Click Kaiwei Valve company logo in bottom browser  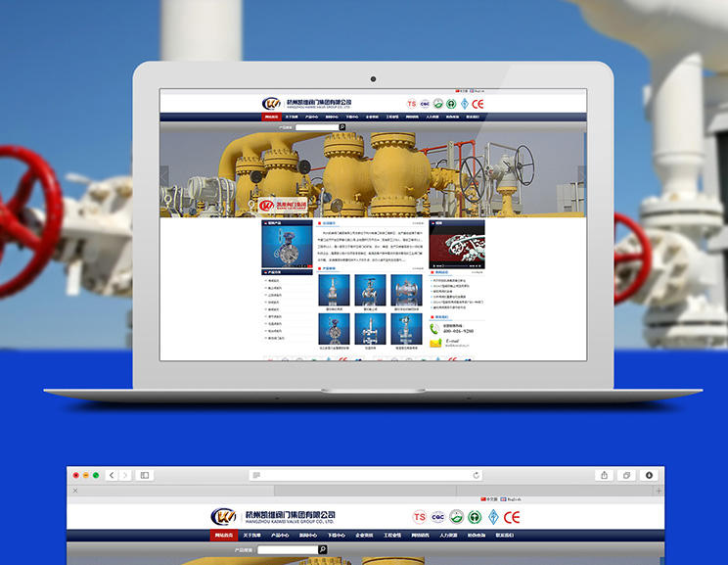pyautogui.click(x=224, y=516)
